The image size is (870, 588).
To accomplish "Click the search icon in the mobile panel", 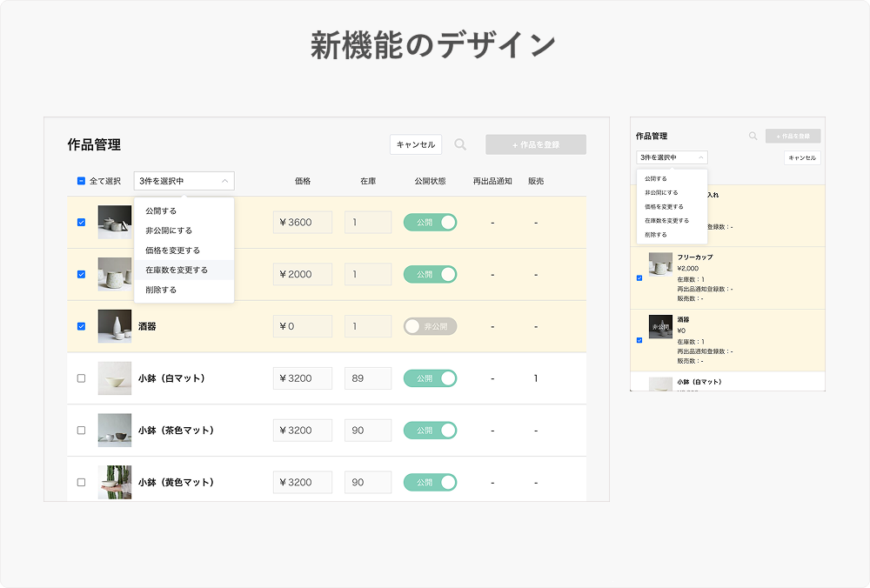I will click(753, 137).
